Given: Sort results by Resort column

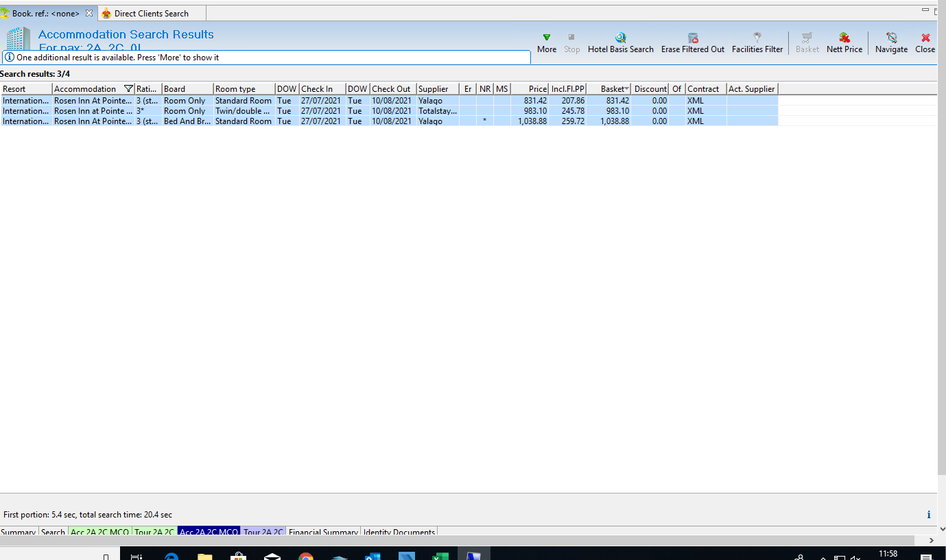Looking at the screenshot, I should [26, 89].
